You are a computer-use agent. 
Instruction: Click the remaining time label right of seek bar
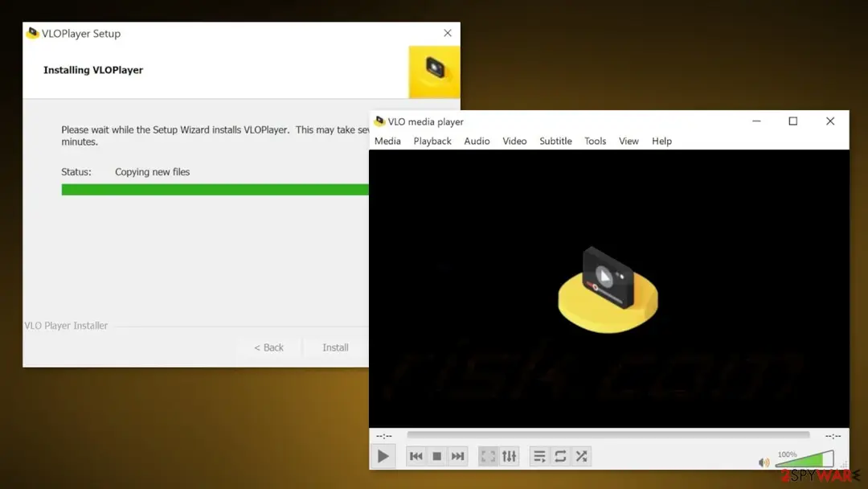pyautogui.click(x=833, y=436)
